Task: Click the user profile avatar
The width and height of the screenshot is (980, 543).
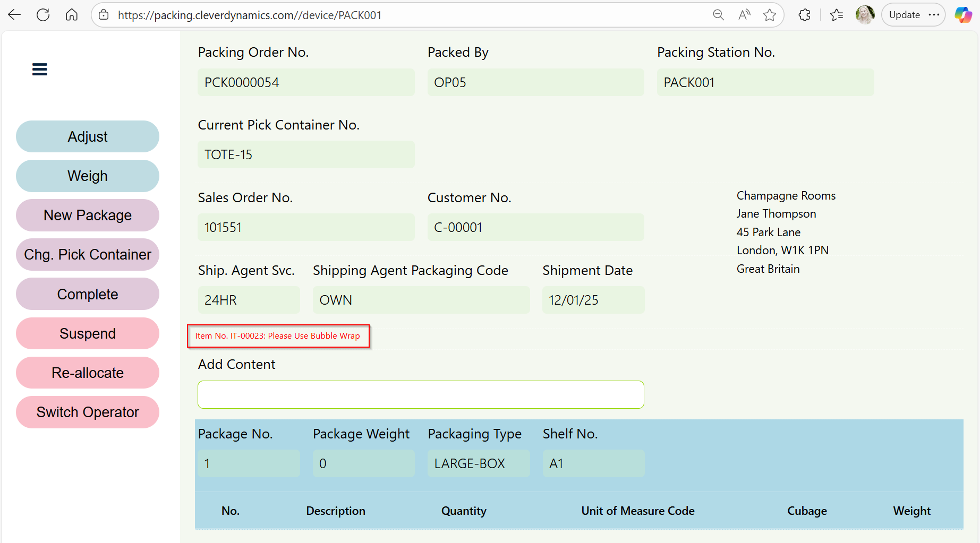Action: (x=865, y=15)
